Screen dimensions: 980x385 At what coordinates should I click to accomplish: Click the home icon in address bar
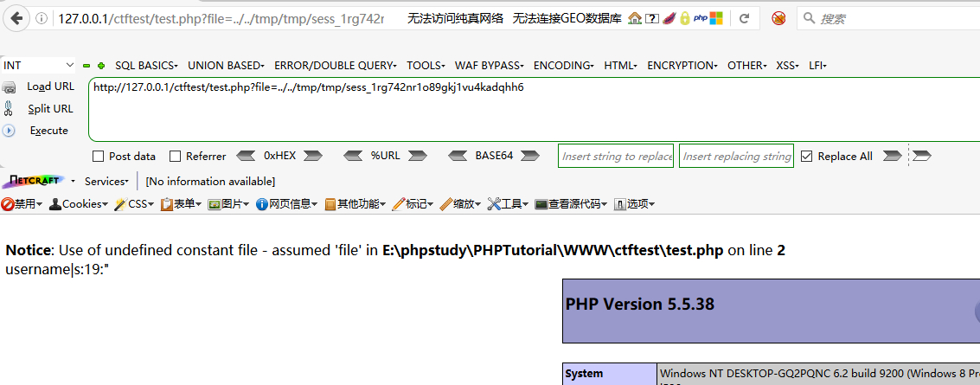pos(634,18)
